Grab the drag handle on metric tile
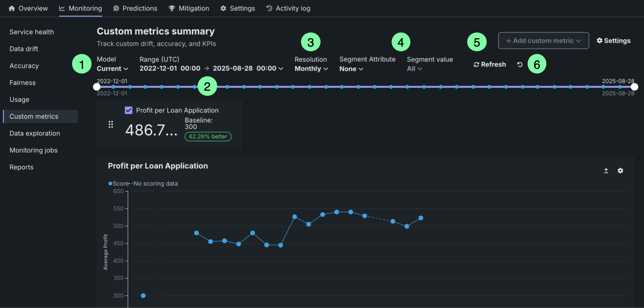The height and width of the screenshot is (308, 644). click(x=111, y=125)
